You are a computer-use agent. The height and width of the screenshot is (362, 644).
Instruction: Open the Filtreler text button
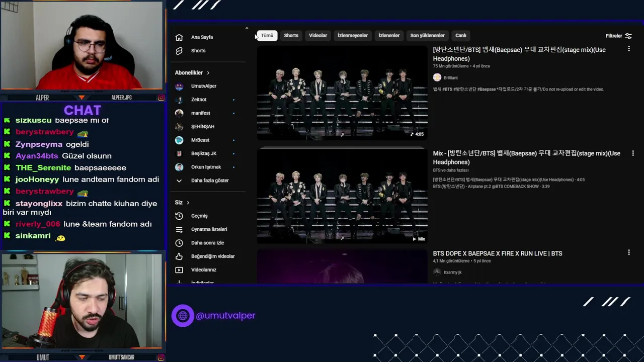pyautogui.click(x=614, y=36)
